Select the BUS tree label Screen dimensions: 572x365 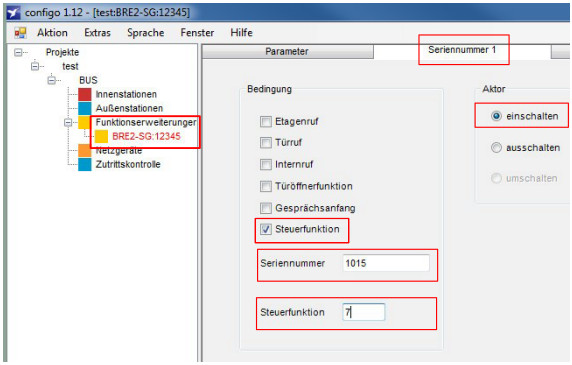[x=88, y=80]
